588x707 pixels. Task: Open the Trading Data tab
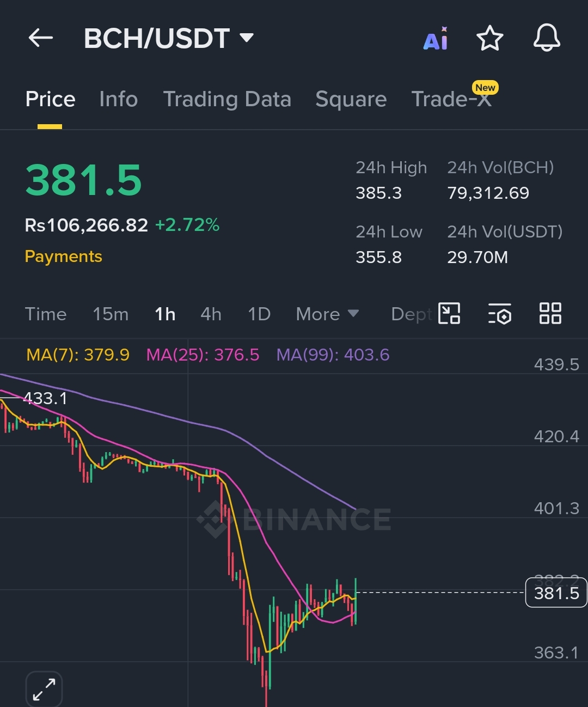pos(227,99)
